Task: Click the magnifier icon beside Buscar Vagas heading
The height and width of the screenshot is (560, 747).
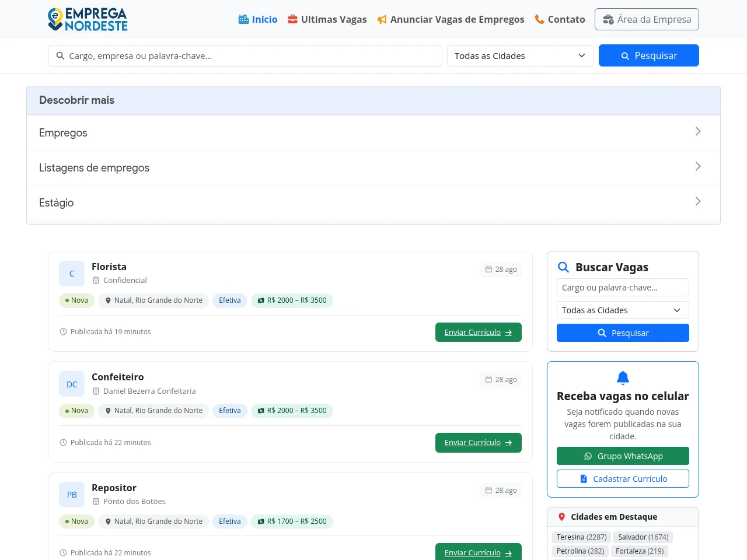Action: [x=563, y=267]
